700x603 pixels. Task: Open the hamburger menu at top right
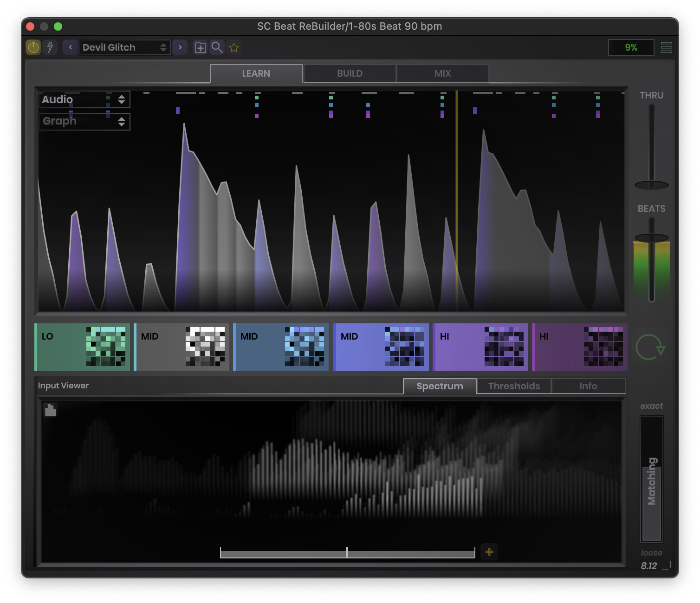click(666, 47)
